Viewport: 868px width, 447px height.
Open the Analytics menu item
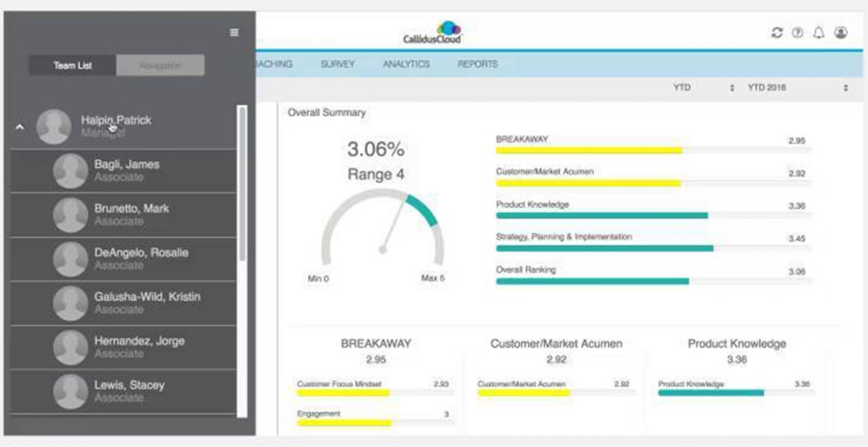pyautogui.click(x=407, y=64)
